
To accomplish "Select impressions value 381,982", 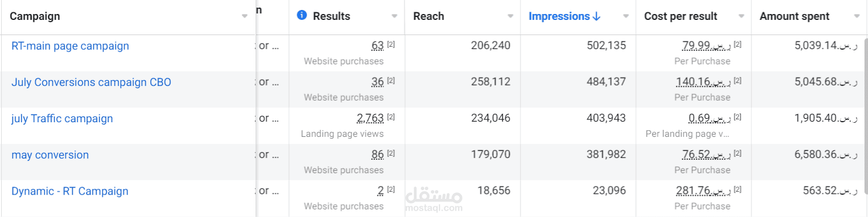I will pyautogui.click(x=607, y=154).
